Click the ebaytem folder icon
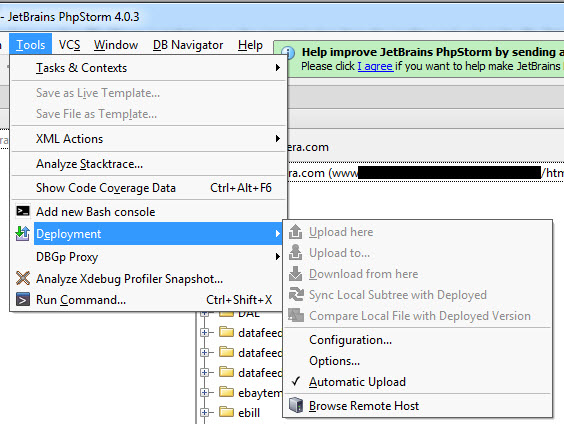The width and height of the screenshot is (564, 424). [x=226, y=392]
